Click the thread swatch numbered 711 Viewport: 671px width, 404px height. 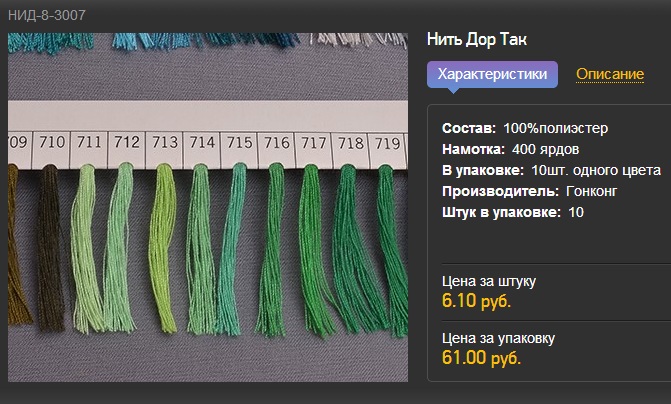coord(87,248)
